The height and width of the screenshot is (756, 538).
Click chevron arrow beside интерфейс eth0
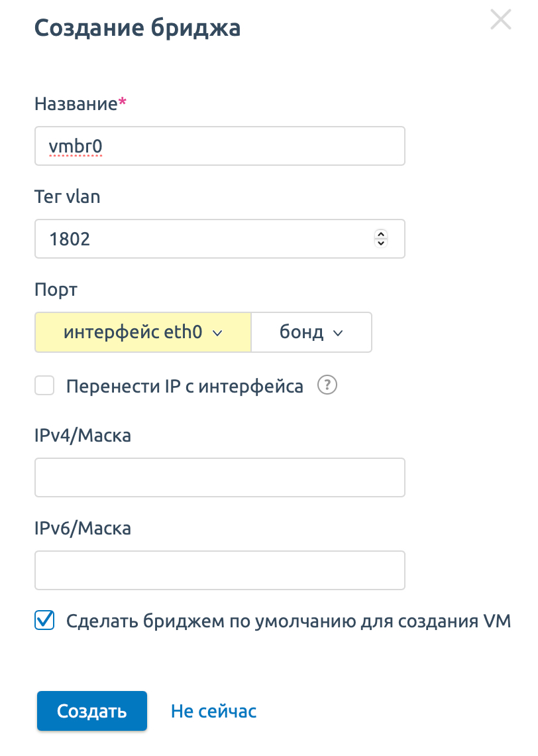click(218, 333)
